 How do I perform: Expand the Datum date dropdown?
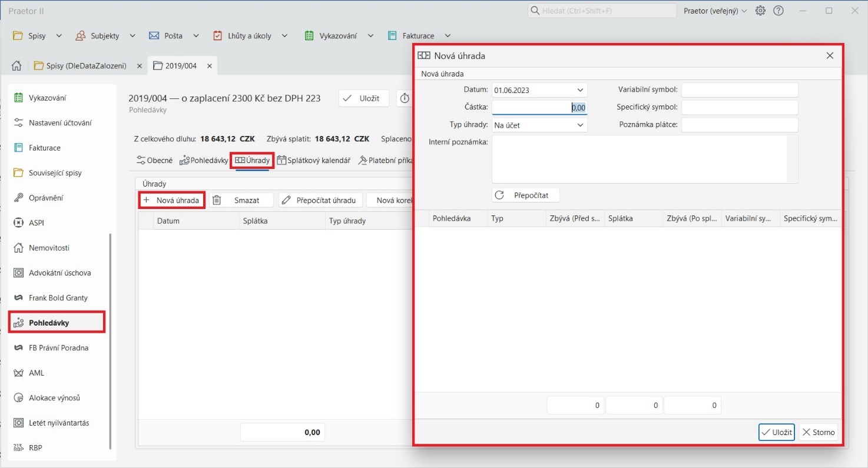pyautogui.click(x=580, y=90)
